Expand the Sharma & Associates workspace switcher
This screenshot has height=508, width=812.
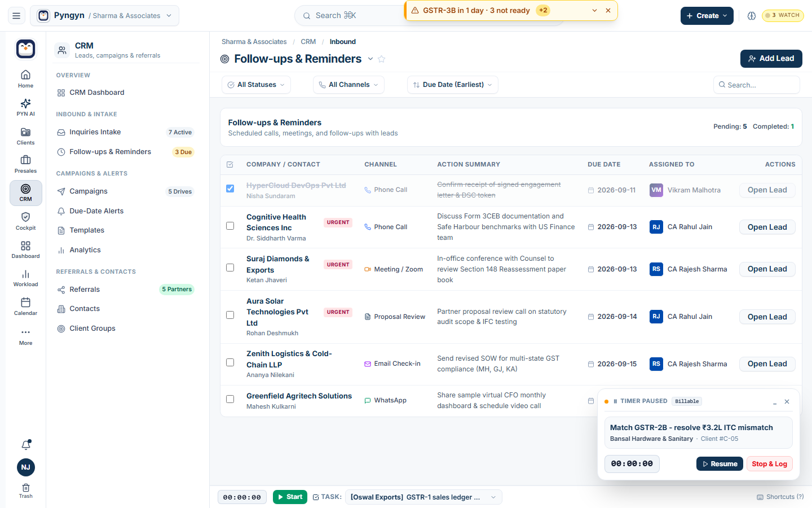click(104, 16)
